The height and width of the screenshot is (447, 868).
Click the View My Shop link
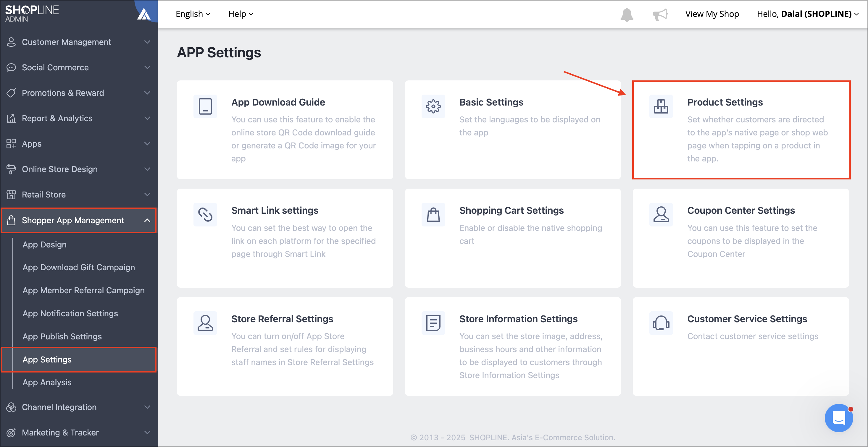712,14
